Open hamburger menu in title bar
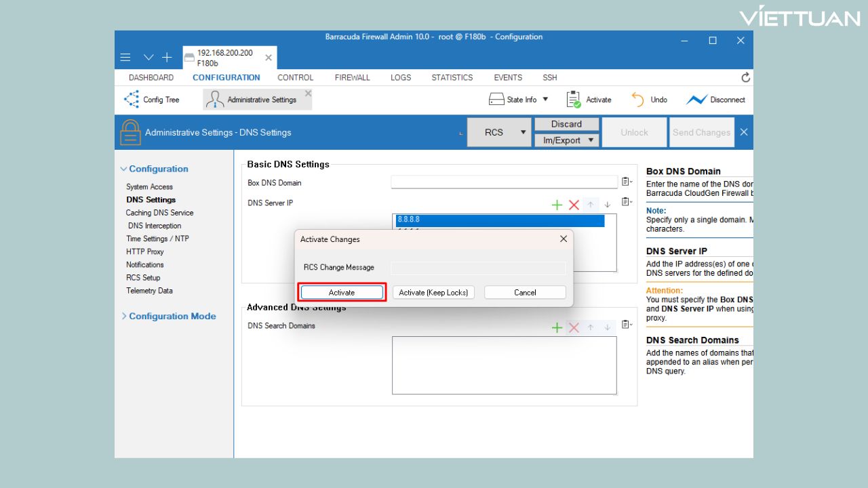The image size is (868, 488). click(x=125, y=58)
